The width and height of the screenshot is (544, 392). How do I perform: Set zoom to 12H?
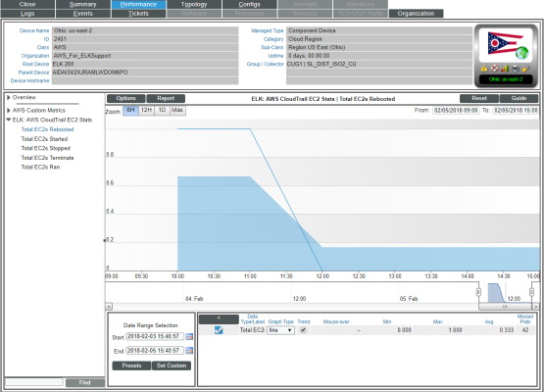tap(146, 111)
